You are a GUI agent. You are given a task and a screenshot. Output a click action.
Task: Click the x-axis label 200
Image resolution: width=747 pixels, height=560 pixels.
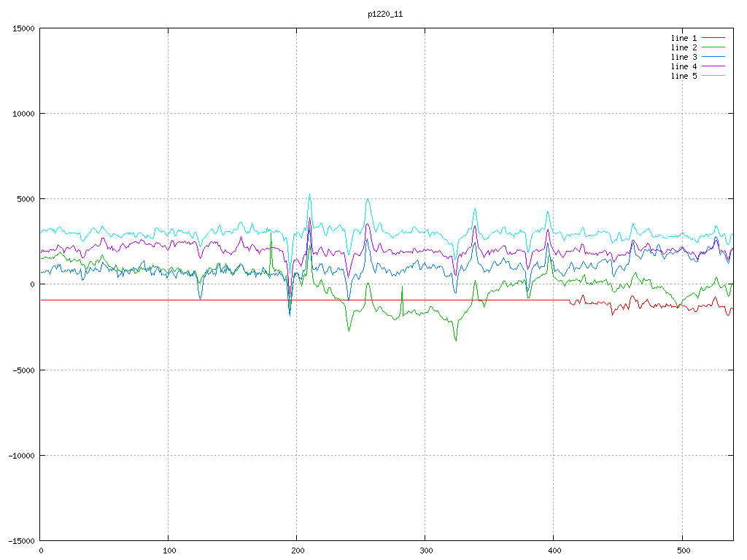298,551
